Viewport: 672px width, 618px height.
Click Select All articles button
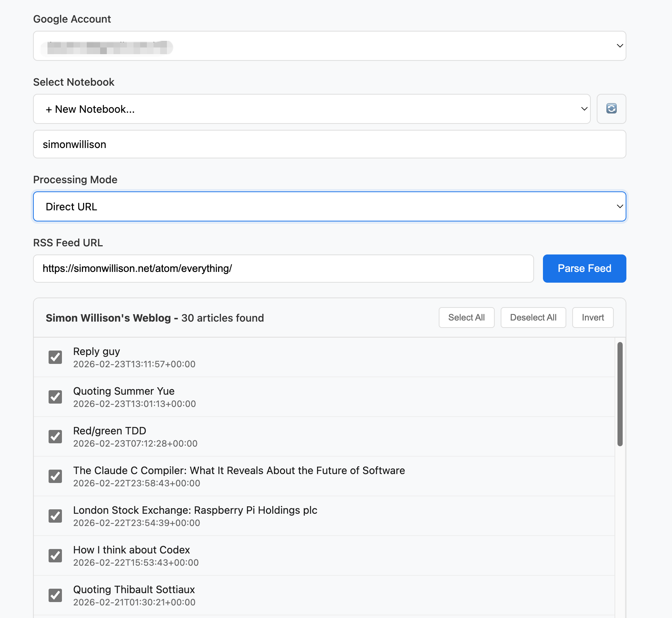tap(467, 318)
